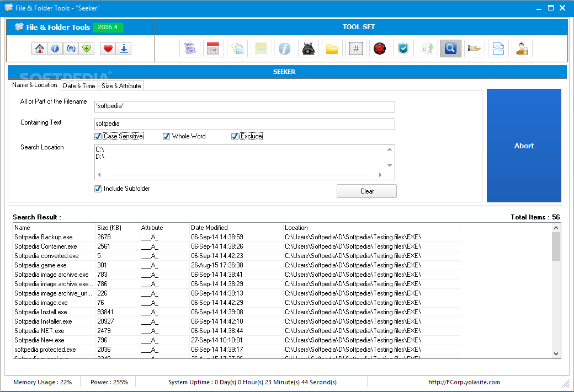Screen dimensions: 574x392
Task: Select the Softpedia New.exe row
Action: (x=236, y=340)
